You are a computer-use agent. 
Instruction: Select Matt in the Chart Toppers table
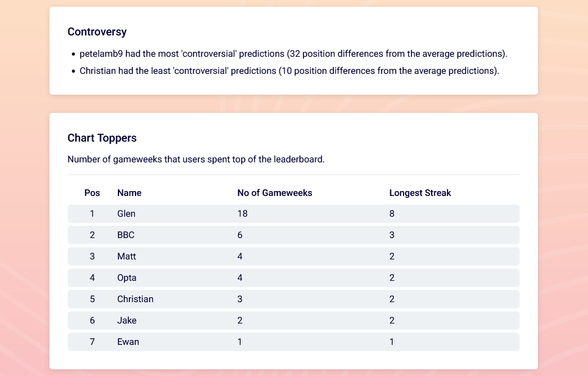tap(127, 256)
